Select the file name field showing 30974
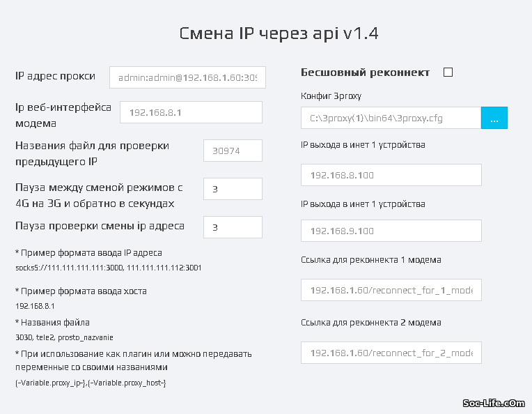Screen dimensions: 532x414 pos(233,151)
